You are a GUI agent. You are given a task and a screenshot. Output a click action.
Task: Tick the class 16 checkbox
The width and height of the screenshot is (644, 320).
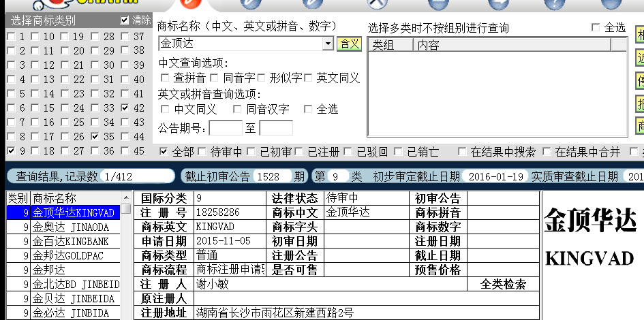[x=35, y=123]
